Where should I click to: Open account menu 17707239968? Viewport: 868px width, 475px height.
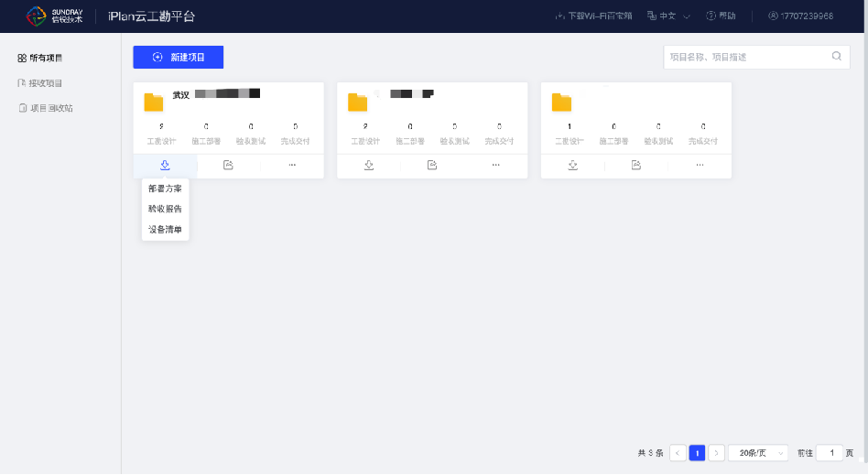pyautogui.click(x=800, y=16)
